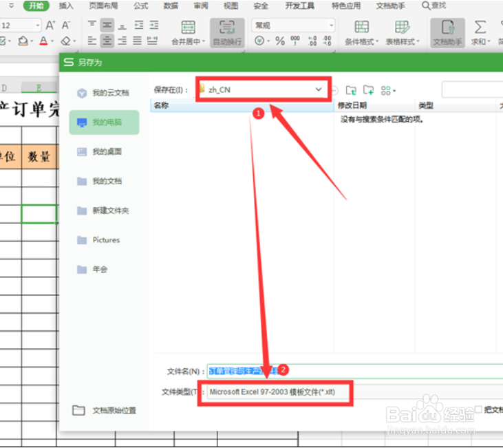Open the 插入 ribbon tab

coord(66,6)
